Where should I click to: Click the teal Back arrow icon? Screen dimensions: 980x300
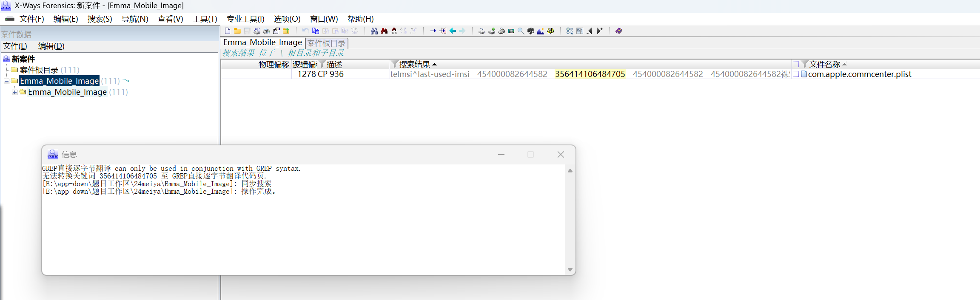(x=453, y=31)
